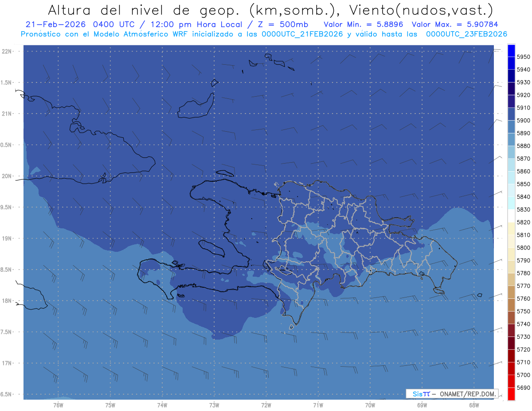Click the 5830 legend value

[x=524, y=209]
